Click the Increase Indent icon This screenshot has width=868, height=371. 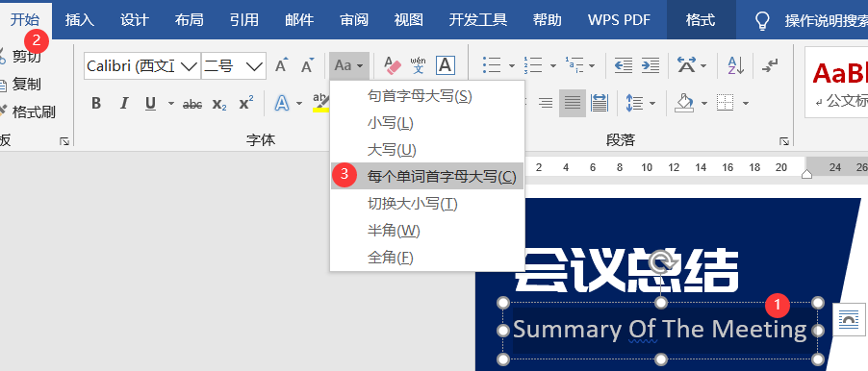(x=650, y=65)
